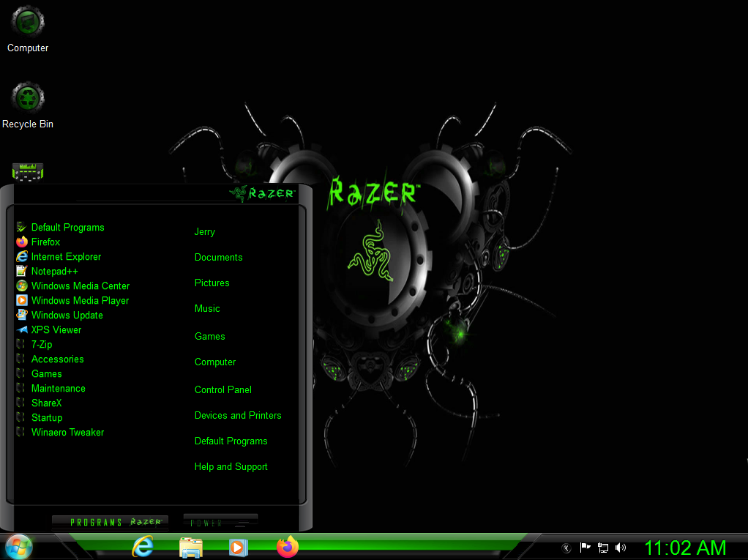Open Internet Explorer from the start menu list
Image resolution: width=748 pixels, height=560 pixels.
59,257
